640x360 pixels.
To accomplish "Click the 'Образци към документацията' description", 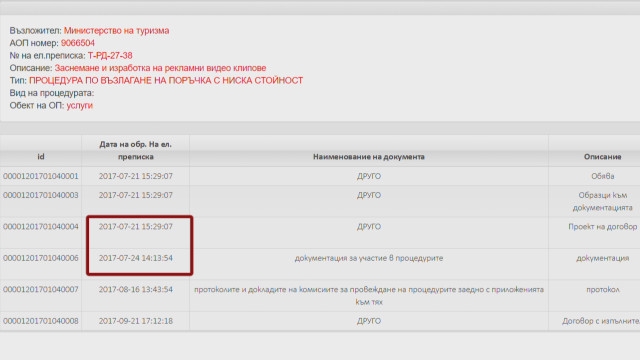I will tap(602, 201).
